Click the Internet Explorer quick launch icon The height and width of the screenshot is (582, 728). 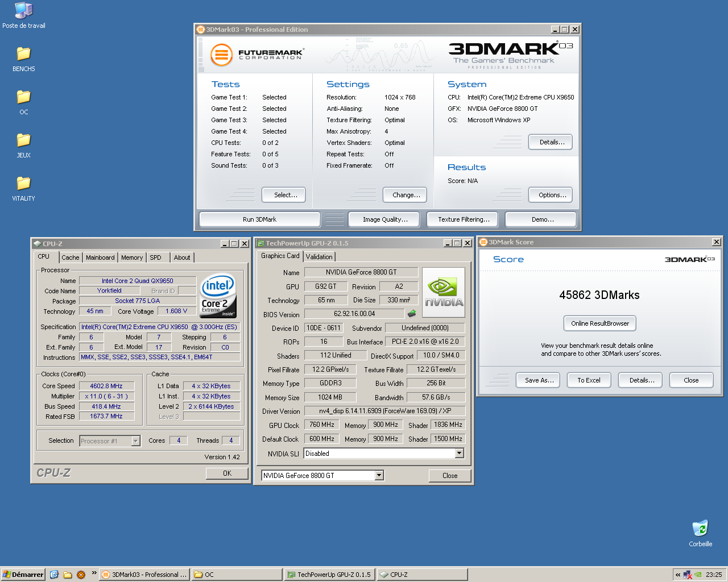click(x=54, y=575)
